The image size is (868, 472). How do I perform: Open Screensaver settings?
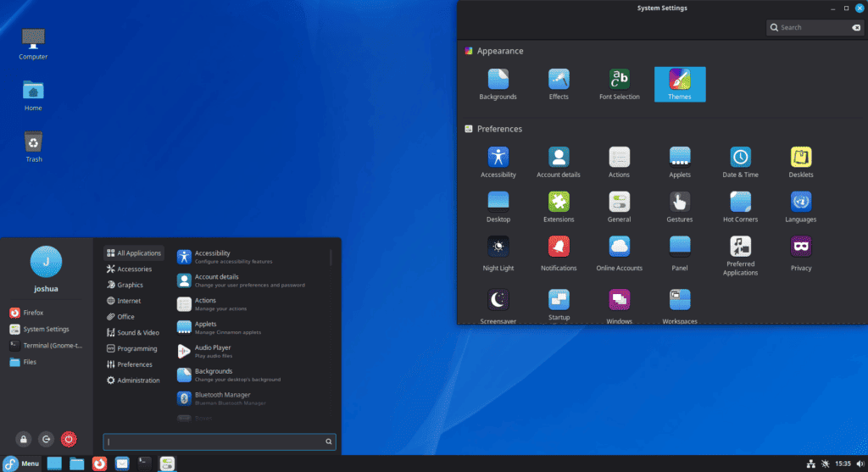(x=498, y=305)
